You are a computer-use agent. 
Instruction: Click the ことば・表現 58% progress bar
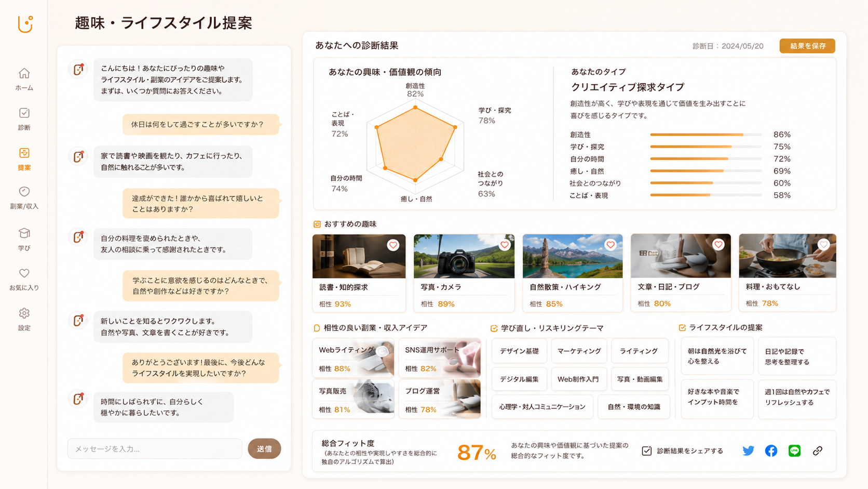tap(706, 195)
